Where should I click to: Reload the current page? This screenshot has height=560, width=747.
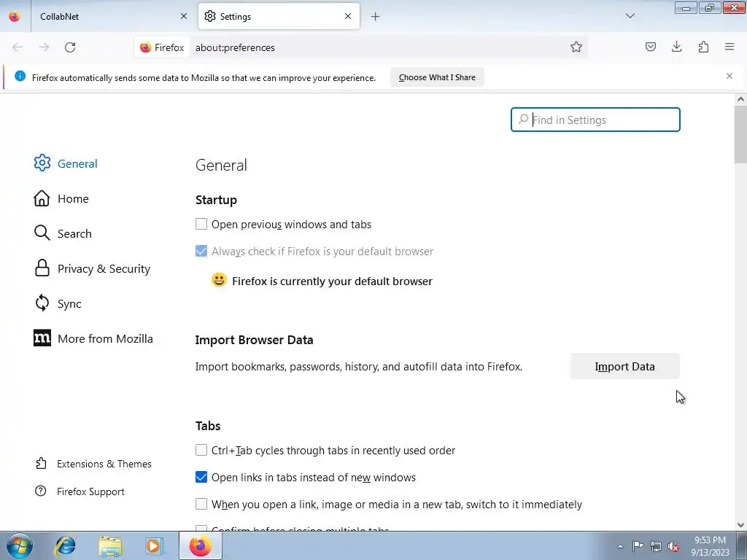tap(70, 47)
